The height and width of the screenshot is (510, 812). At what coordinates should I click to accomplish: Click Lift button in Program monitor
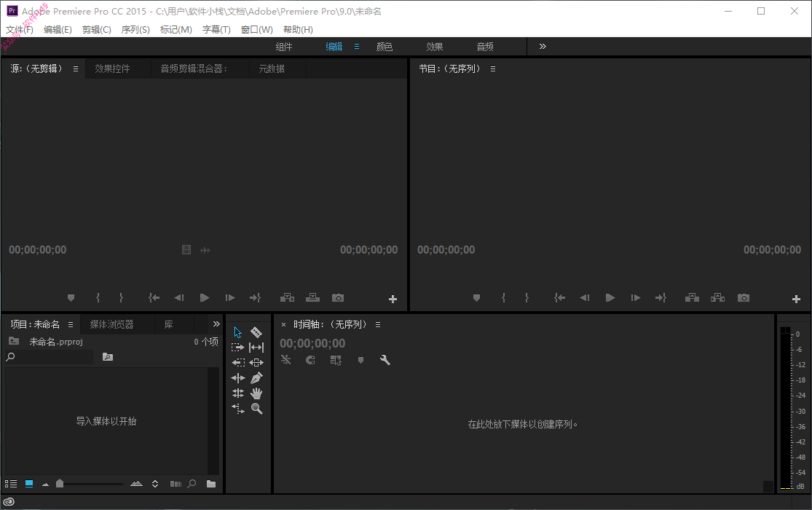pyautogui.click(x=692, y=297)
